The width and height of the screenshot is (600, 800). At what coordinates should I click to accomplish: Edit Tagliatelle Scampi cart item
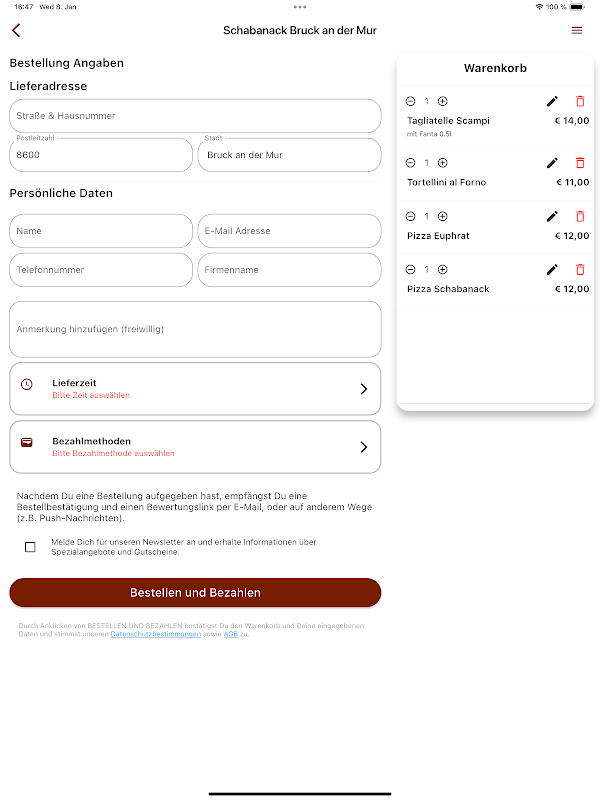[x=552, y=101]
